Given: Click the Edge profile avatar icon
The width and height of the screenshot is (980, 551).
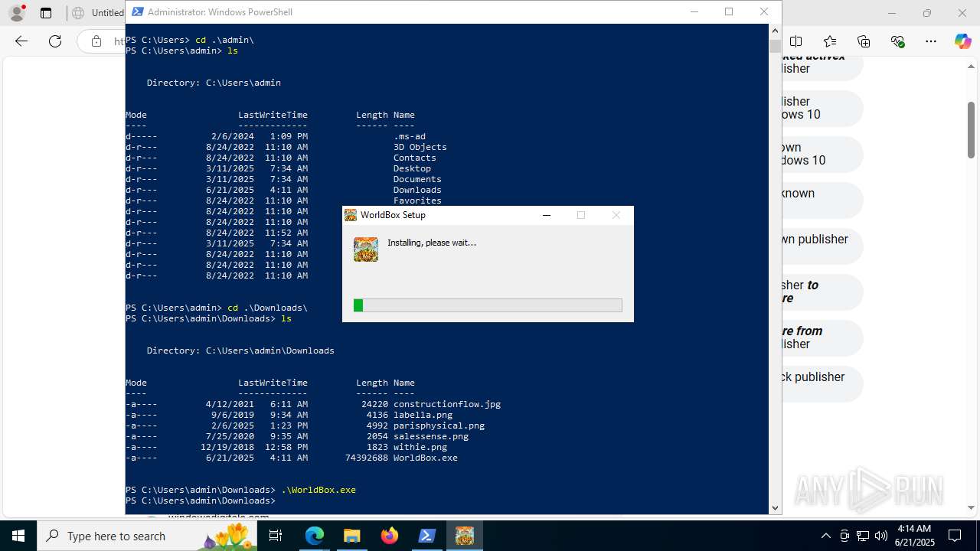Looking at the screenshot, I should click(x=17, y=13).
